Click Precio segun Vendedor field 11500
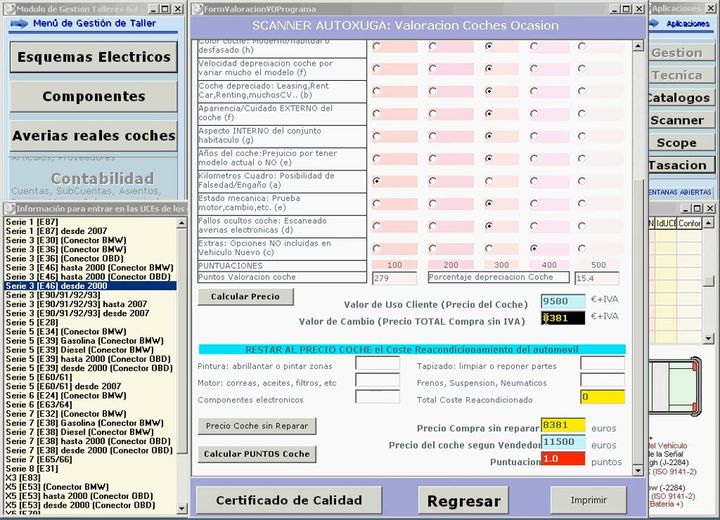The height and width of the screenshot is (520, 720). 563,442
